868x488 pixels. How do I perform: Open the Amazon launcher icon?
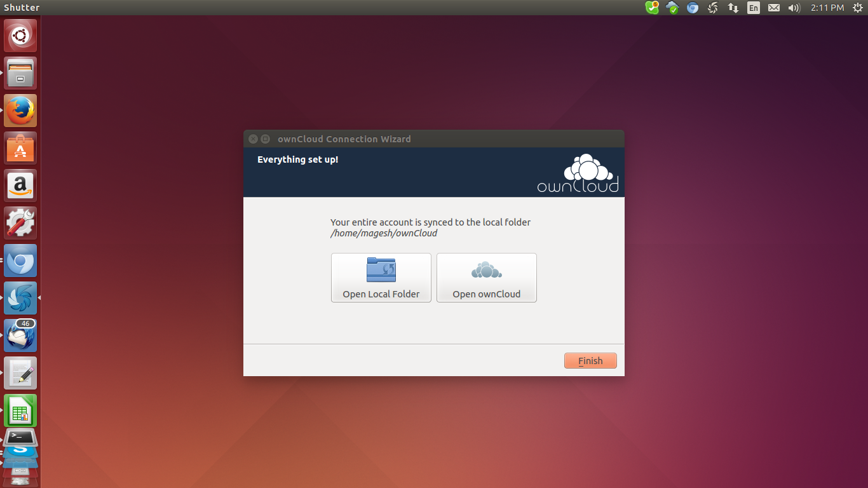coord(20,186)
